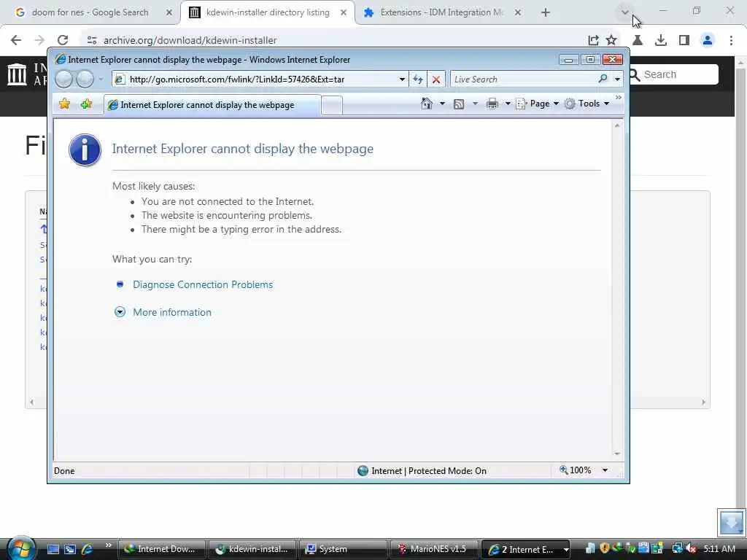Click the Chrome Reload button

pos(63,40)
